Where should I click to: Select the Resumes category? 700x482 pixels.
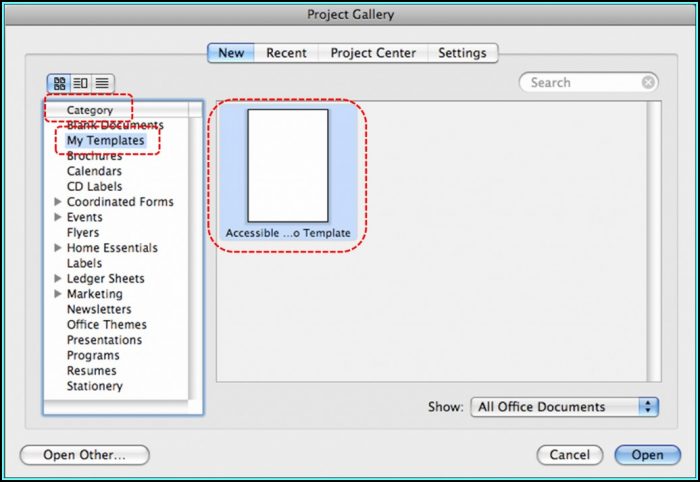[x=92, y=370]
